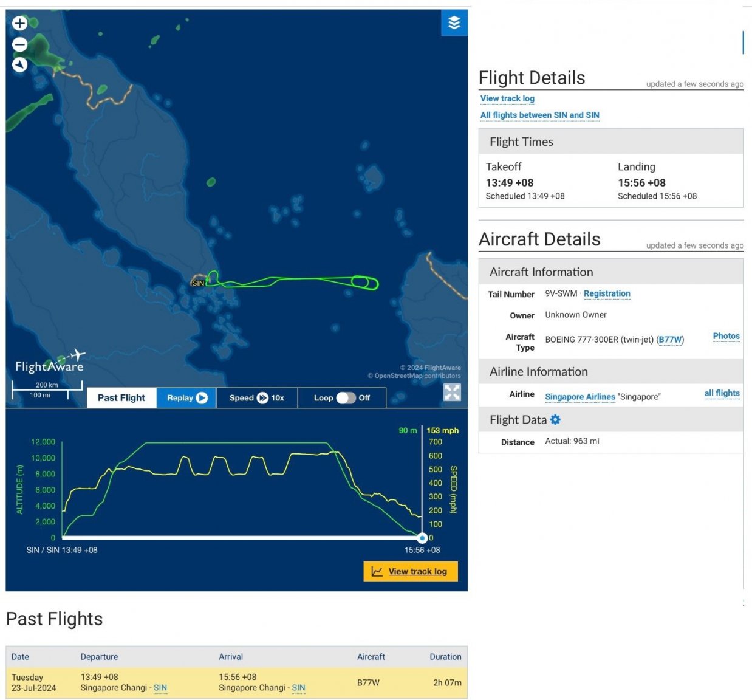Viewport: 752px width, 700px height.
Task: Open SIN link under Arrival column
Action: [298, 688]
